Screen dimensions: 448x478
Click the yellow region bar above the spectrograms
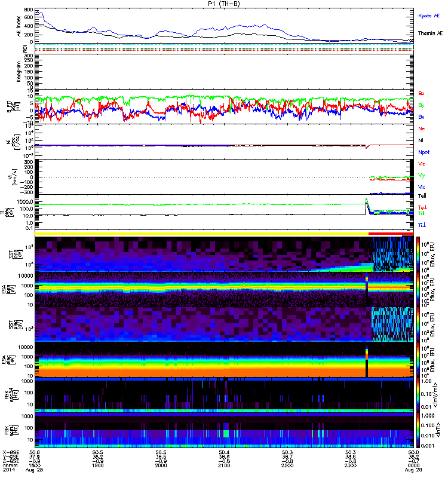pos(201,234)
